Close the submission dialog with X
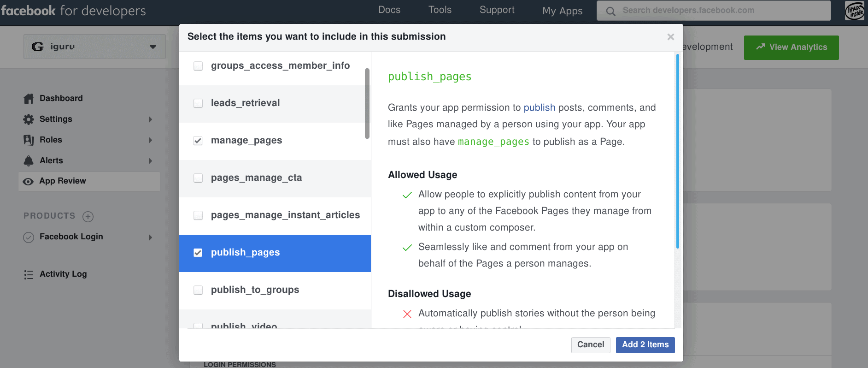 pyautogui.click(x=671, y=37)
